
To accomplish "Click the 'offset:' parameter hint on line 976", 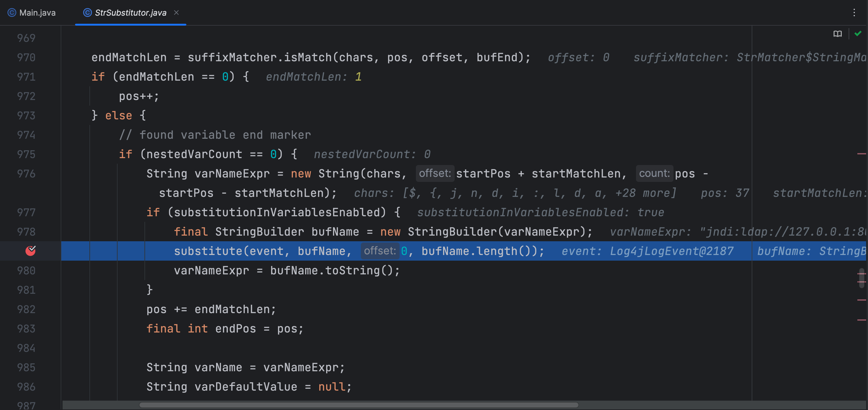I will pos(435,173).
